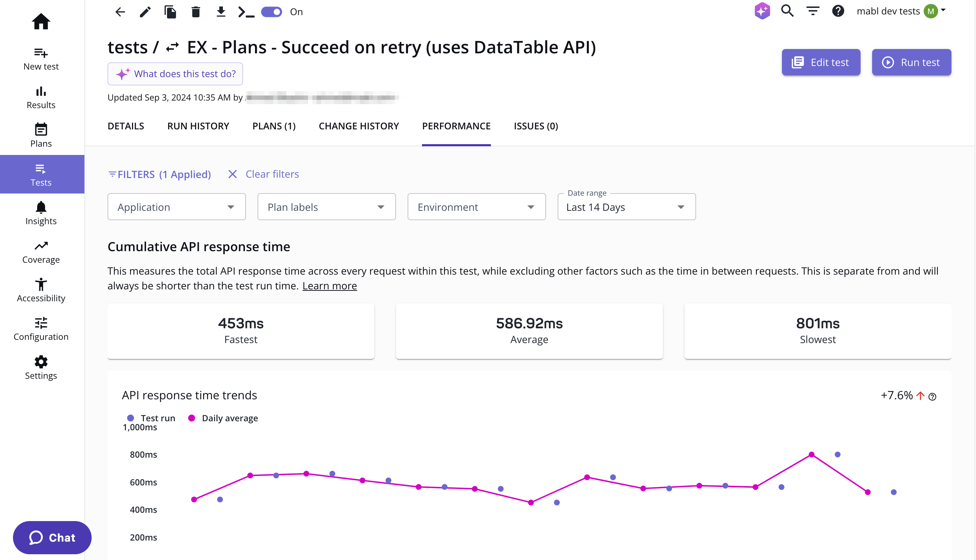Open search with the magnifier icon
The height and width of the screenshot is (560, 976).
click(787, 11)
